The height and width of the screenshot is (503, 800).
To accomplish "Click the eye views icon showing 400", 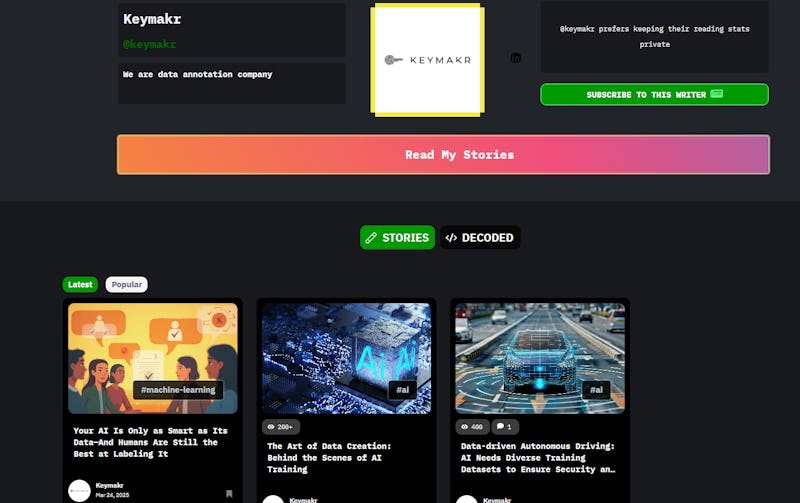I will pyautogui.click(x=465, y=426).
